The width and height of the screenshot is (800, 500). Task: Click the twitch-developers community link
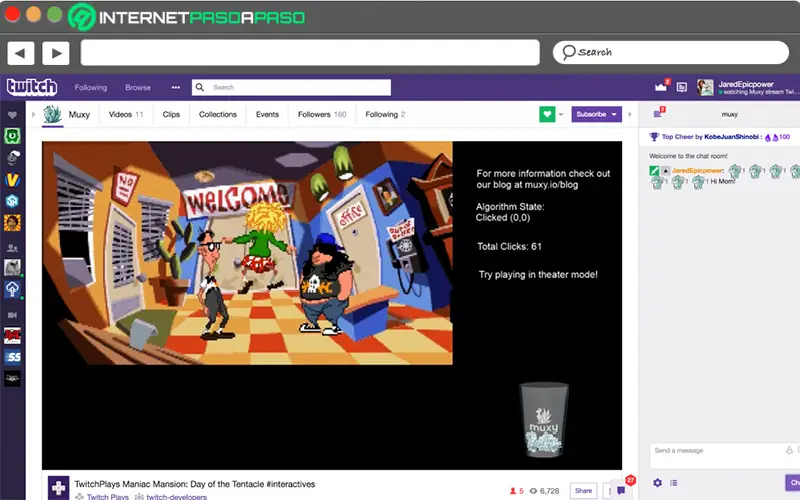click(177, 496)
